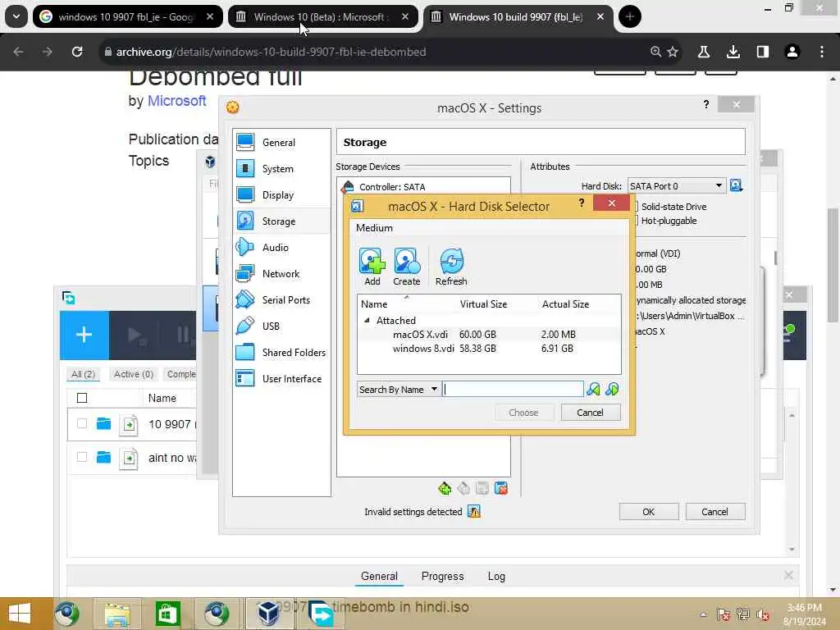This screenshot has height=630, width=840.
Task: Switch to 'windows 10 9907 fbl_ie - Google' tab
Action: click(127, 17)
